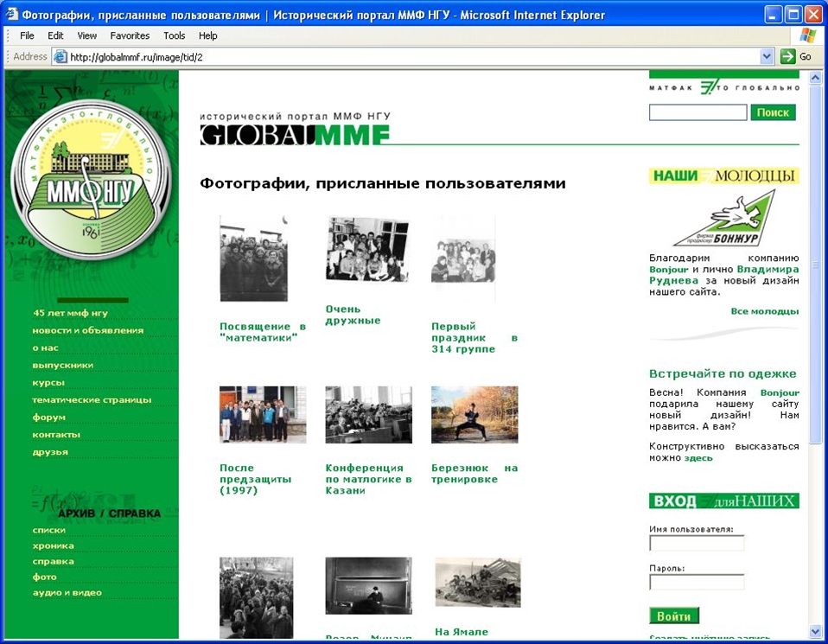828x644 pixels.
Task: Open the Tools menu
Action: [x=175, y=35]
